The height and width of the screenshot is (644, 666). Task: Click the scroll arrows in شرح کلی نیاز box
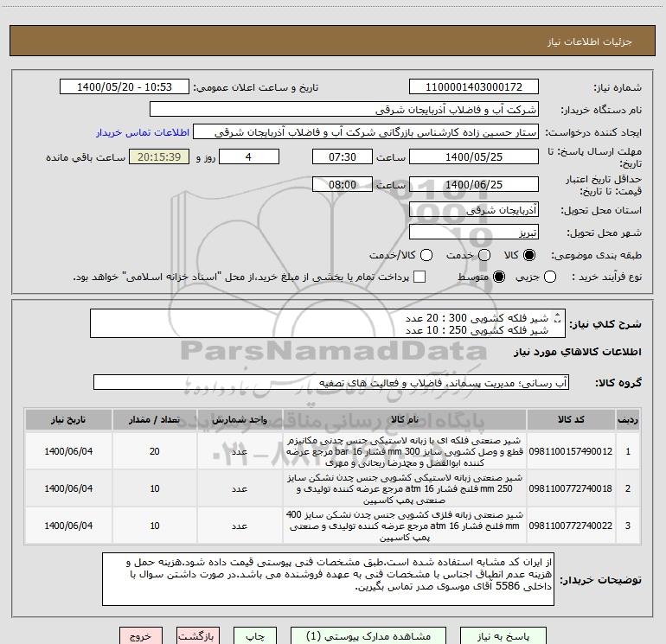coord(558,317)
